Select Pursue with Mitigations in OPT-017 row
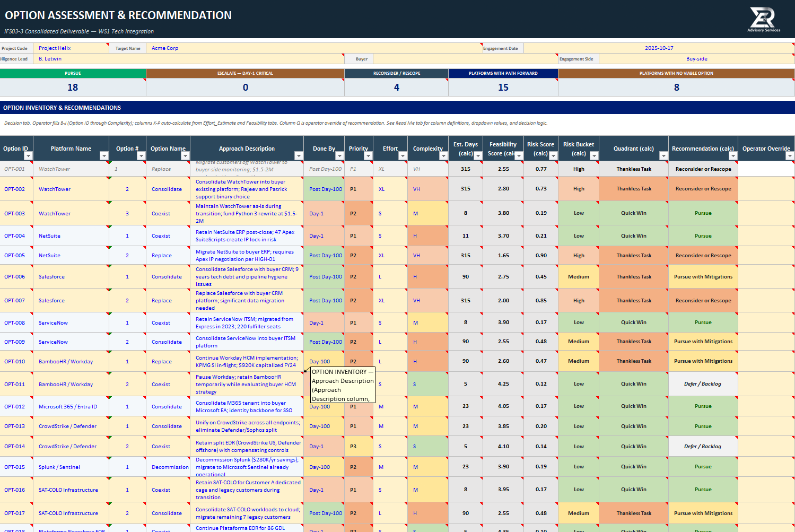This screenshot has width=795, height=532. pos(703,513)
